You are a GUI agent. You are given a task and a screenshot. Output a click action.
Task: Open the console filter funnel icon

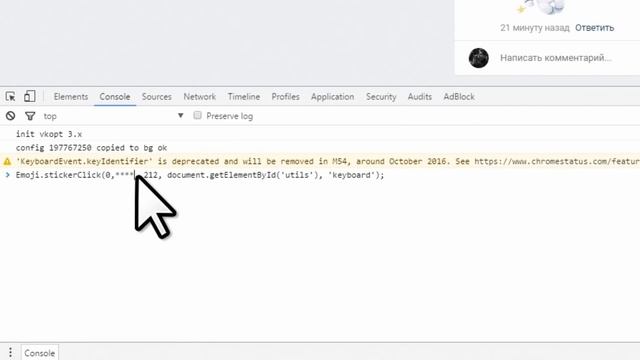30,116
